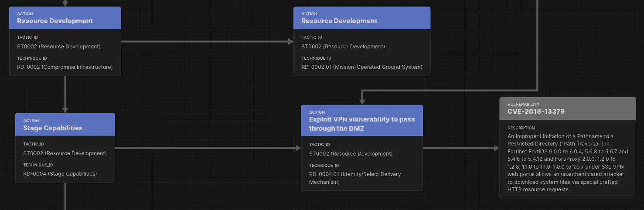Click ACTION label in Exploit VPN node header
The height and width of the screenshot is (210, 644).
(317, 112)
